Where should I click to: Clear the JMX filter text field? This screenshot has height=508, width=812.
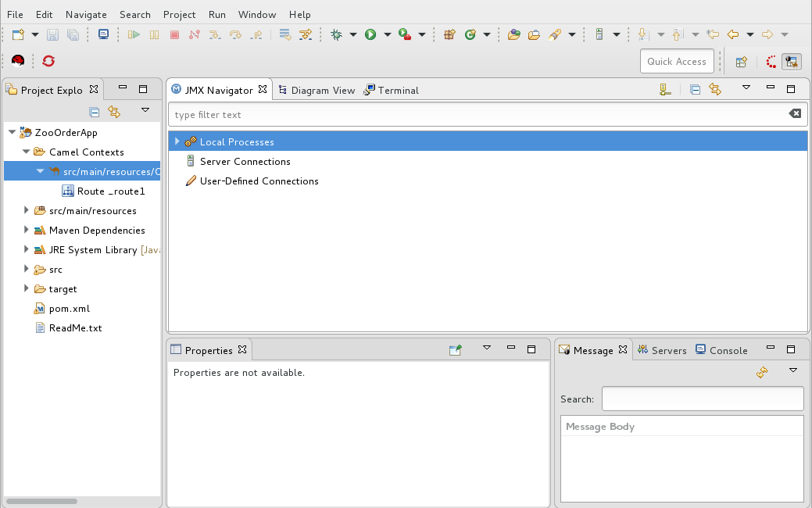[795, 114]
